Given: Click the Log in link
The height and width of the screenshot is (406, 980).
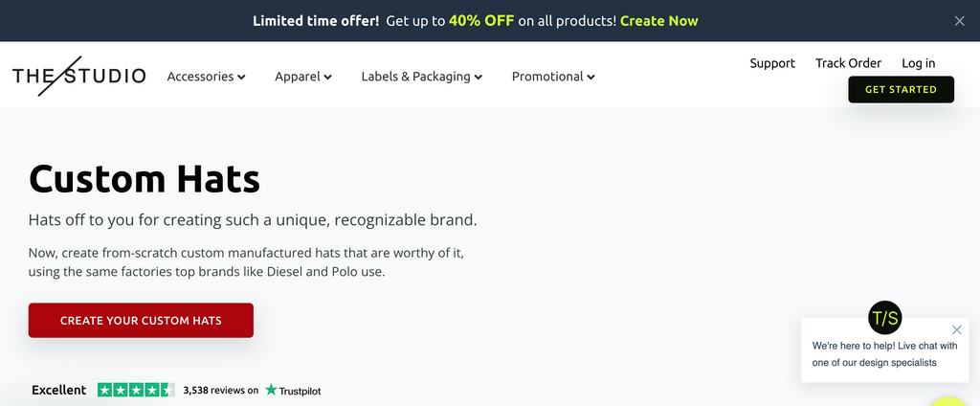Looking at the screenshot, I should click(918, 63).
